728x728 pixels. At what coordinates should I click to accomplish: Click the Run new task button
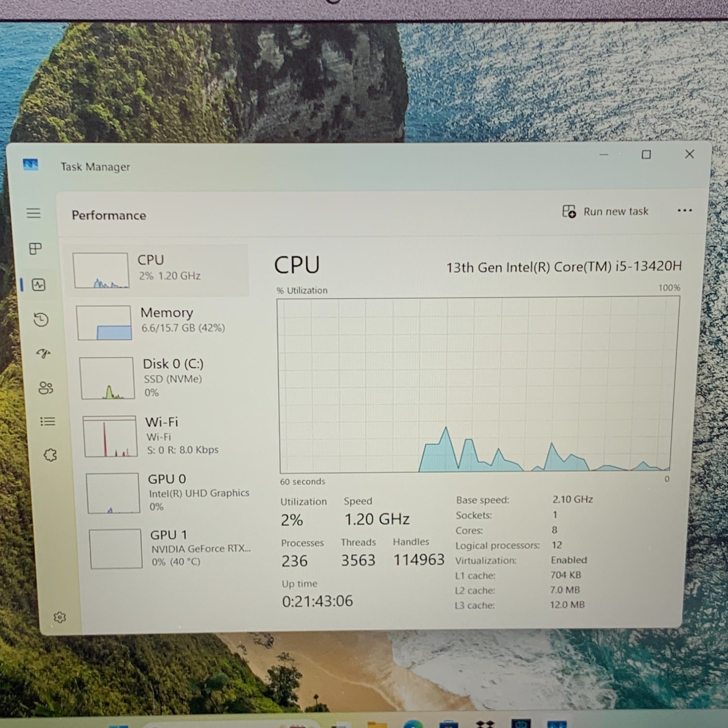pyautogui.click(x=606, y=212)
